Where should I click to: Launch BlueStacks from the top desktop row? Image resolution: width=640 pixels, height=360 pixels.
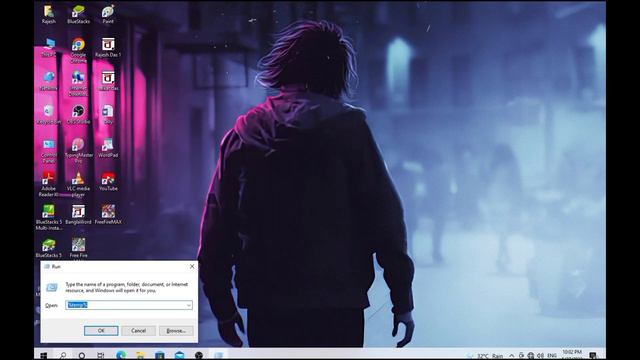point(78,14)
